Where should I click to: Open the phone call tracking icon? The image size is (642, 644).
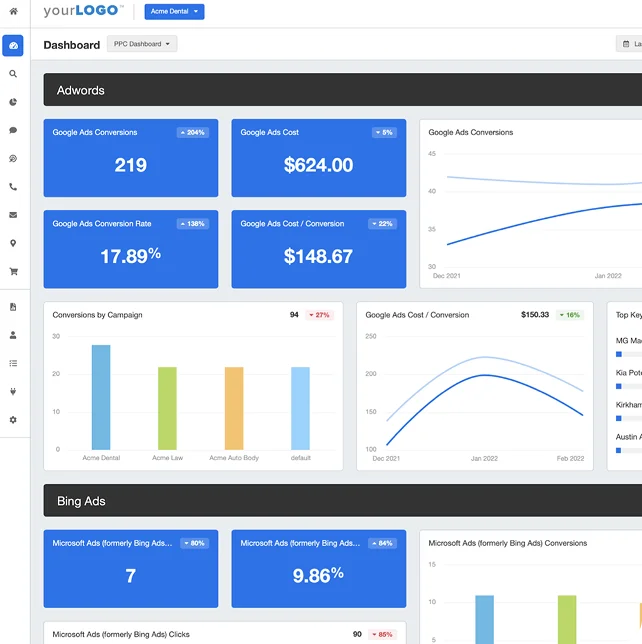click(x=13, y=187)
